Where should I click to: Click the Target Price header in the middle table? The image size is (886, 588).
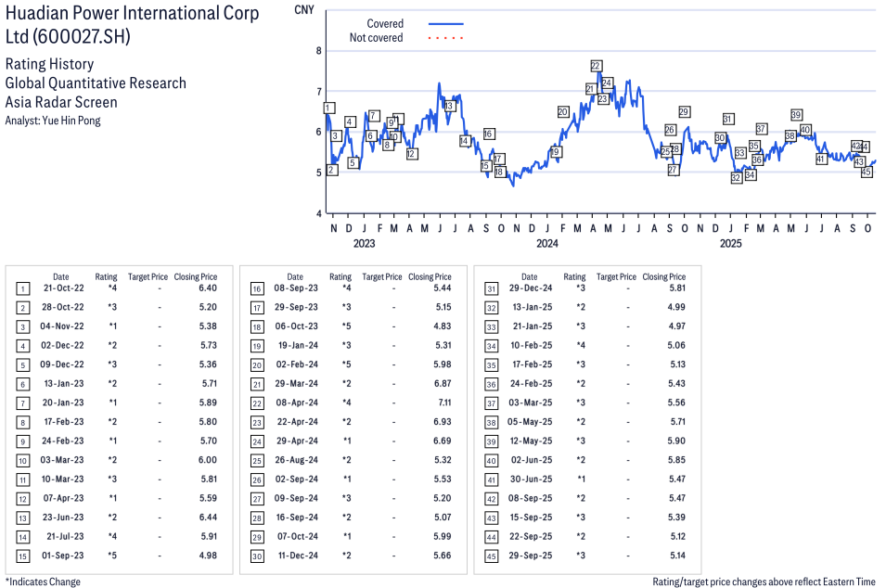pos(382,276)
